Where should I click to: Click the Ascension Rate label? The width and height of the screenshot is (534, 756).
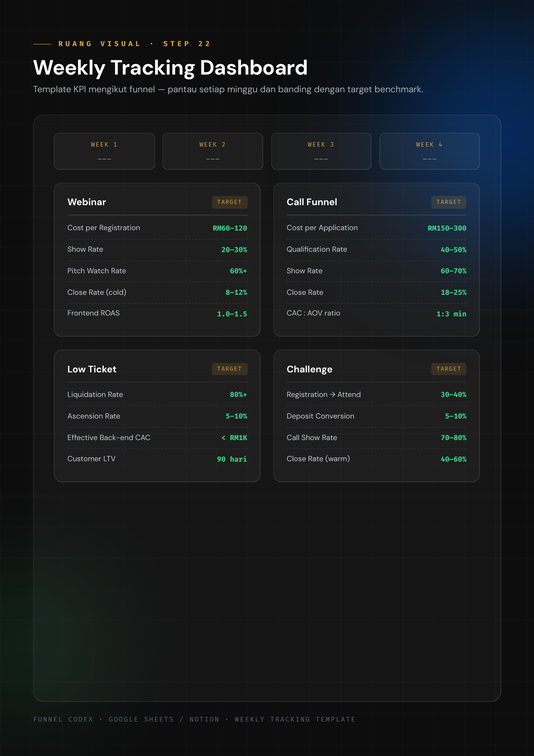(x=94, y=416)
